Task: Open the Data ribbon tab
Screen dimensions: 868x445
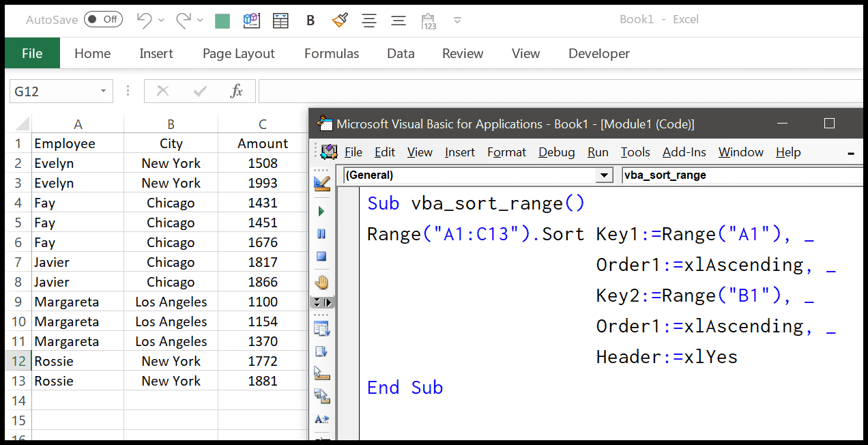Action: (x=401, y=53)
